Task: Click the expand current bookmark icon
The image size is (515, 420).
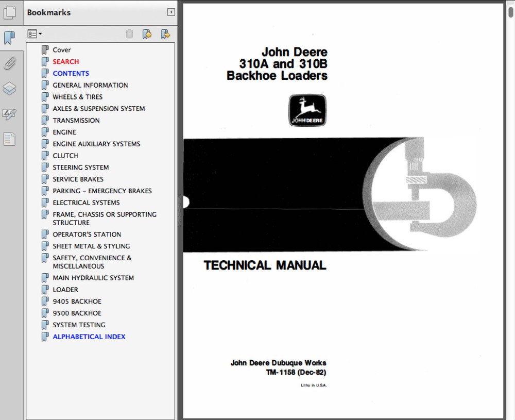Action: click(x=165, y=34)
